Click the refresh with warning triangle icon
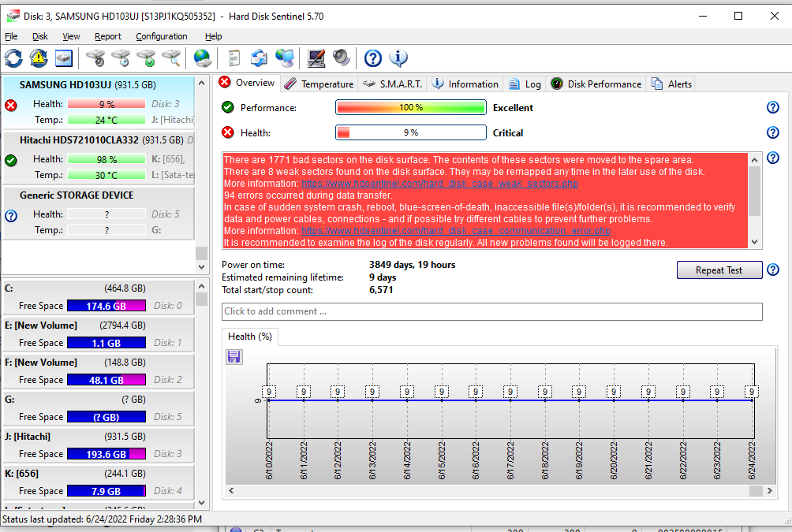The width and height of the screenshot is (792, 532). point(39,58)
